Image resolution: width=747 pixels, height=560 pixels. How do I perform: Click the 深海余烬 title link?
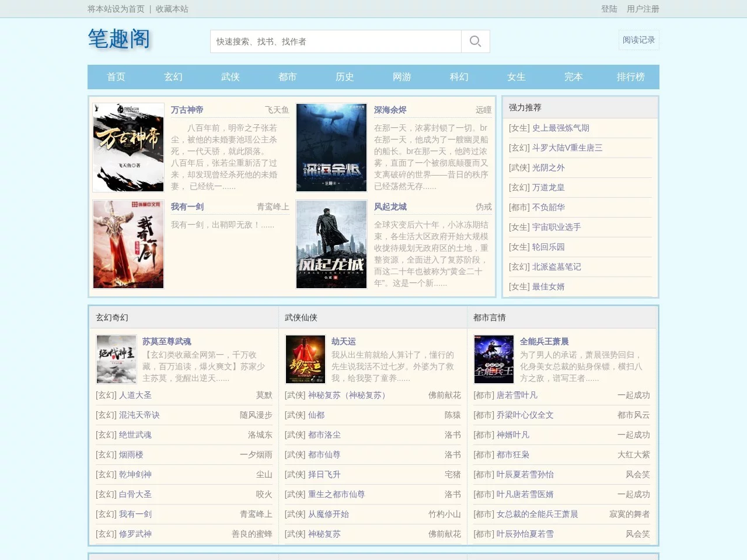[390, 110]
